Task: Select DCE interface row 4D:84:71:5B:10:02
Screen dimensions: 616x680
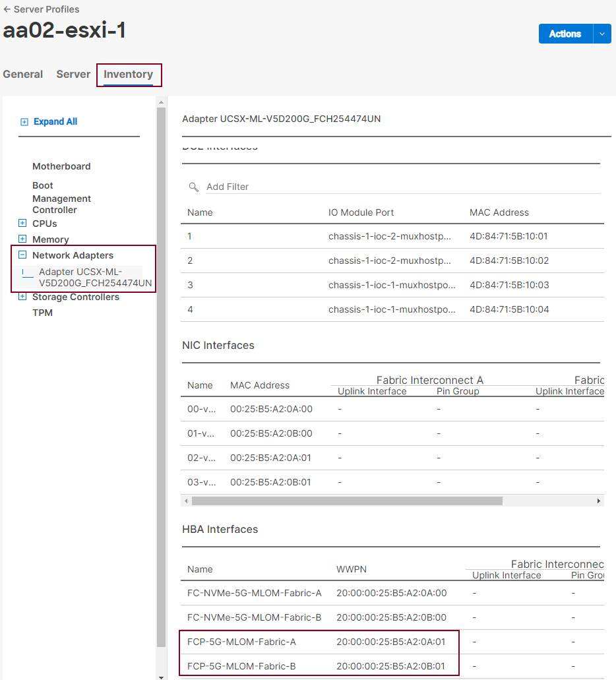Action: pyautogui.click(x=392, y=261)
